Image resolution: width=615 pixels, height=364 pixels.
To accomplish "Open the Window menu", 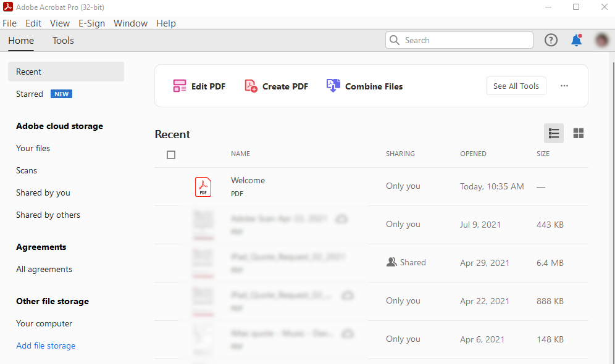I will pyautogui.click(x=130, y=23).
